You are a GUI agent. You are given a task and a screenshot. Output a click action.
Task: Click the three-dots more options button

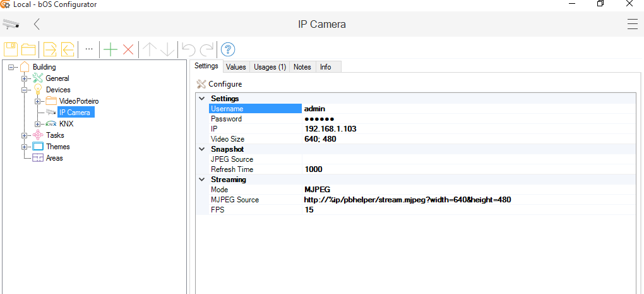click(89, 49)
